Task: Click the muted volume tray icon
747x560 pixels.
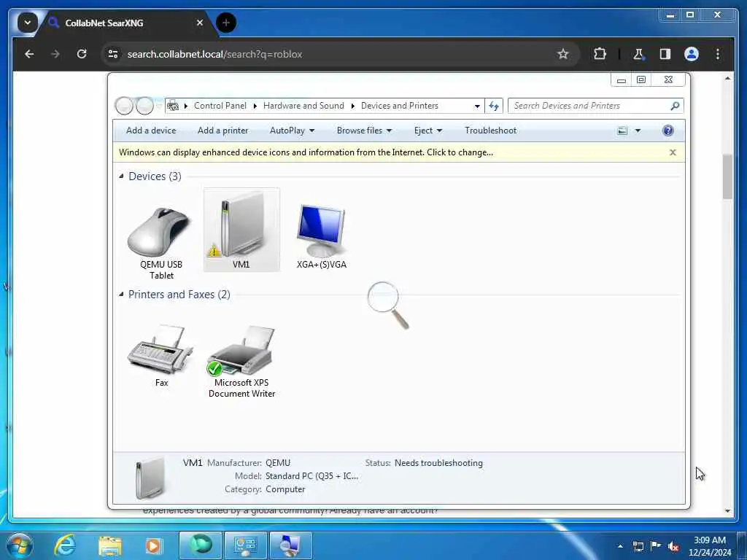Action: 673,547
